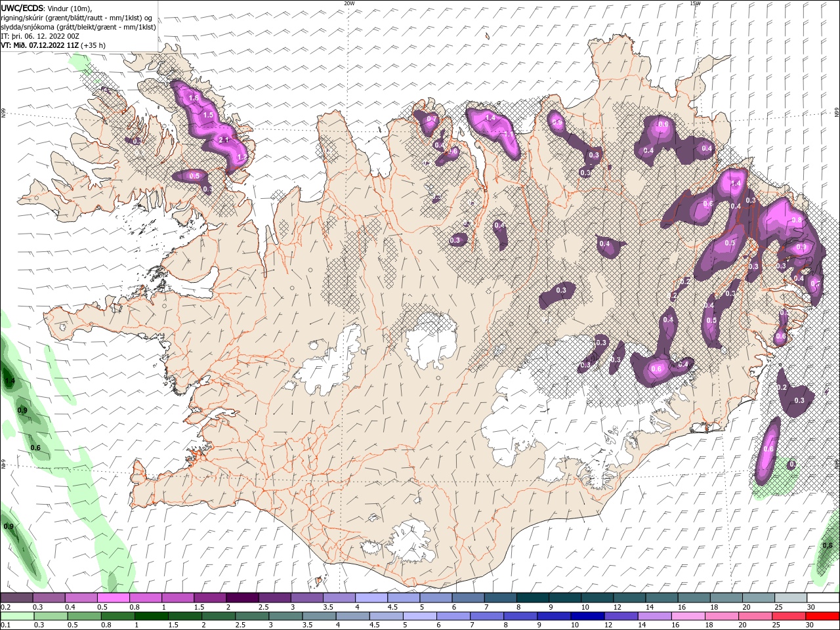Click the initial time line 'IT: þri. 06. 12. 2022 00Z'
The height and width of the screenshot is (630, 840).
click(x=40, y=36)
